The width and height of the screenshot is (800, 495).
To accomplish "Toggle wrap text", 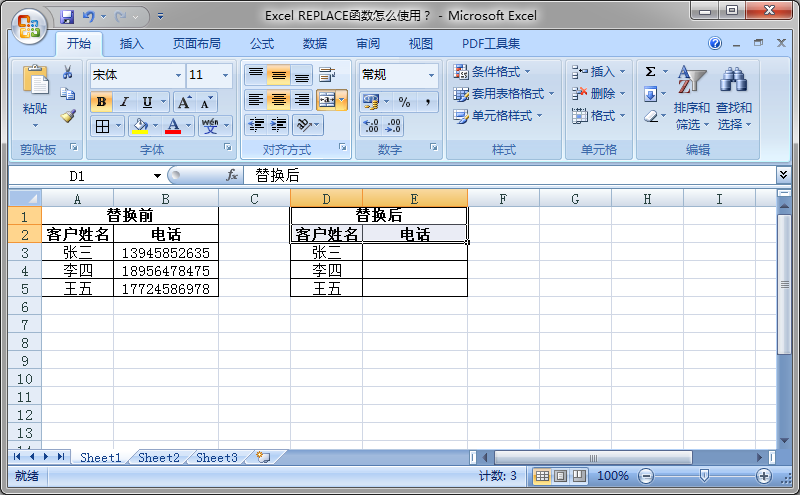I will (327, 75).
